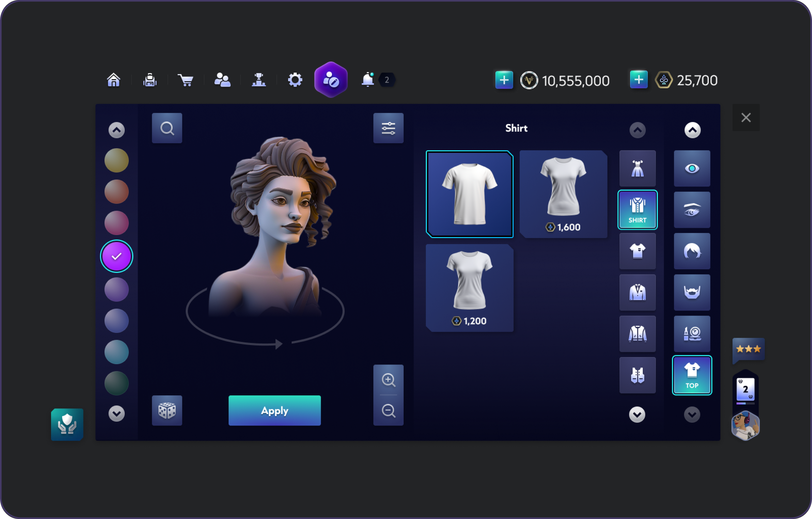This screenshot has width=812, height=519.
Task: Select the plain white t-shirt item
Action: coord(469,194)
